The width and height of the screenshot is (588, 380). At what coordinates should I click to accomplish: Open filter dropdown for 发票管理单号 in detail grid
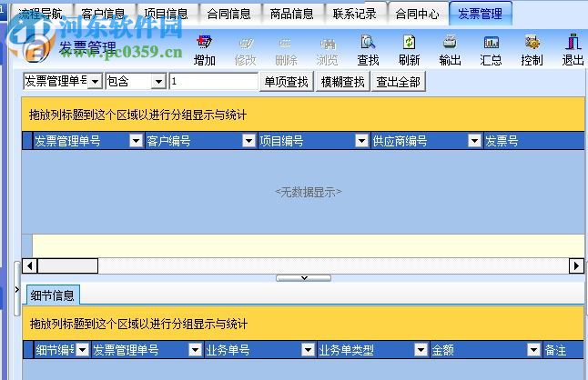coord(195,350)
